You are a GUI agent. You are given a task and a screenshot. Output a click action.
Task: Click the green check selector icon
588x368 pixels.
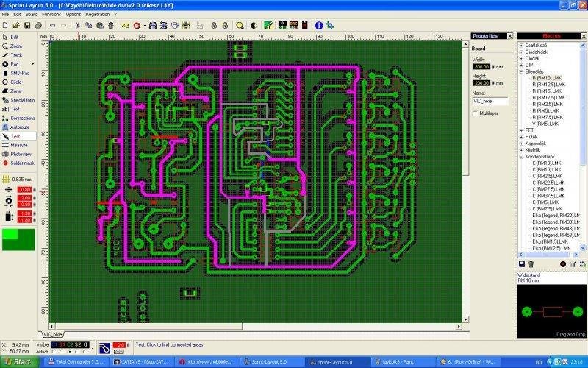point(268,26)
